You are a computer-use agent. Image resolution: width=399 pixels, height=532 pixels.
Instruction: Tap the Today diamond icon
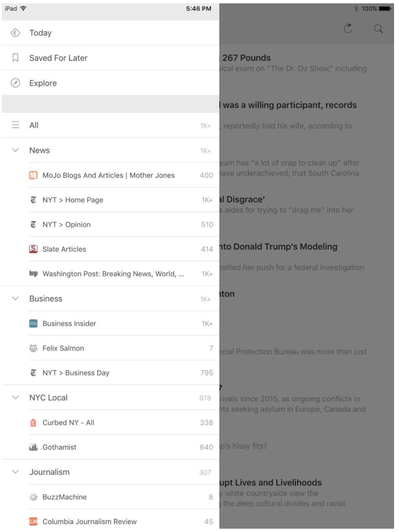pos(16,33)
